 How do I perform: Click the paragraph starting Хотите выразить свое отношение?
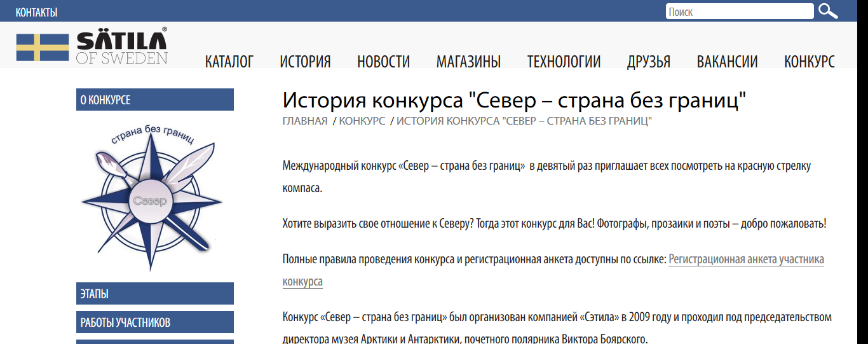tap(554, 224)
